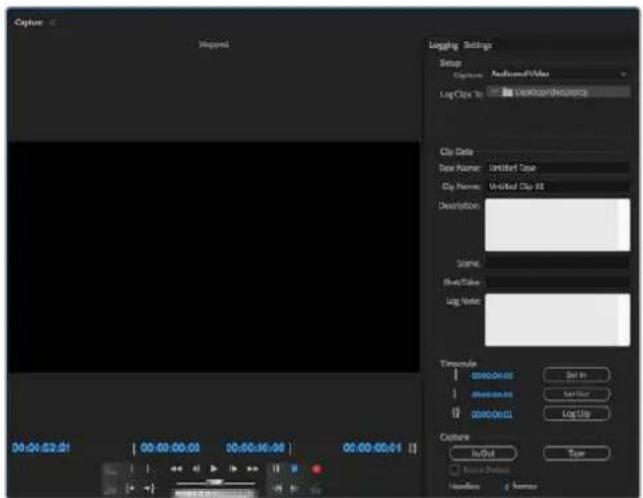Click the Rewind transport button

[176, 469]
